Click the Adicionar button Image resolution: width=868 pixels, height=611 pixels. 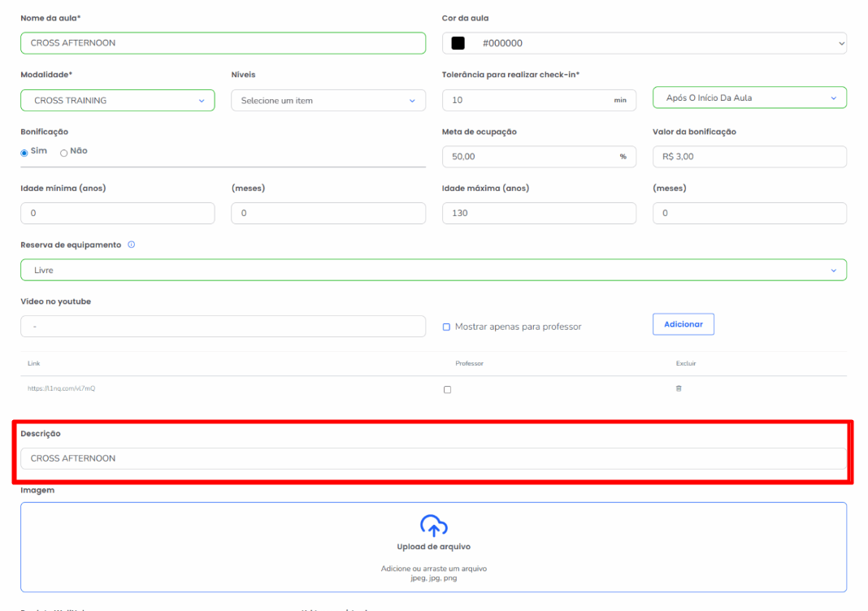point(683,324)
